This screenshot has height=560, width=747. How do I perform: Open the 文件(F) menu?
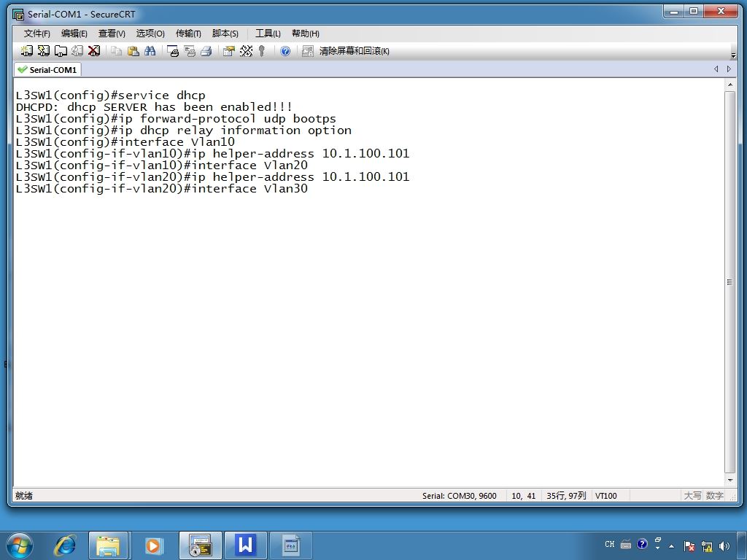[36, 34]
